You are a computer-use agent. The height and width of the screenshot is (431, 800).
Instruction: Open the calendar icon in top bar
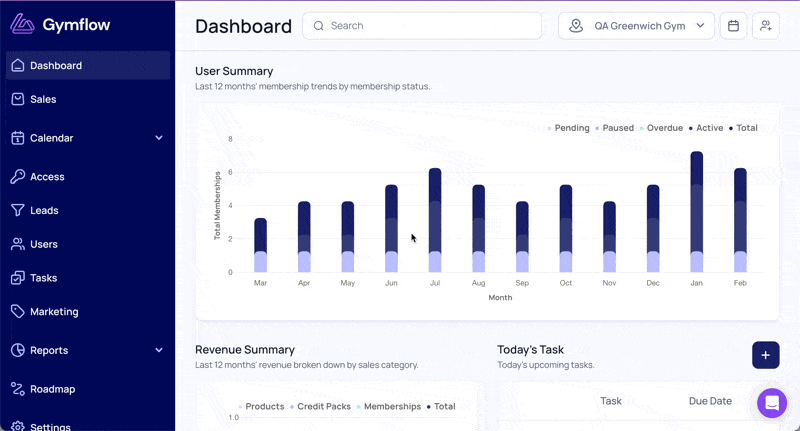click(733, 26)
